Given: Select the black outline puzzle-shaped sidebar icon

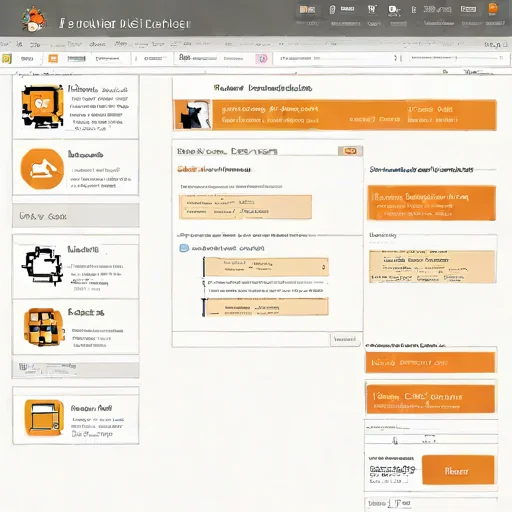Looking at the screenshot, I should click(42, 266).
